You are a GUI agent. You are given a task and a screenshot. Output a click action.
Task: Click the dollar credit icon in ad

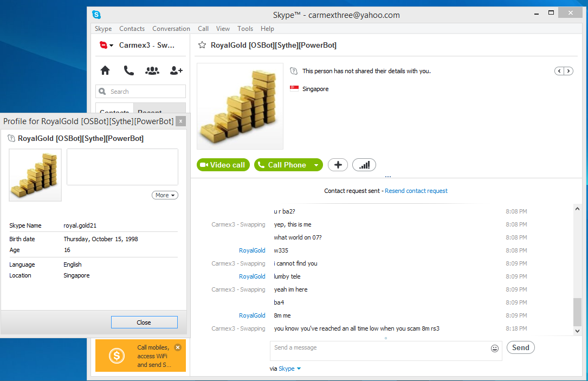click(x=117, y=356)
